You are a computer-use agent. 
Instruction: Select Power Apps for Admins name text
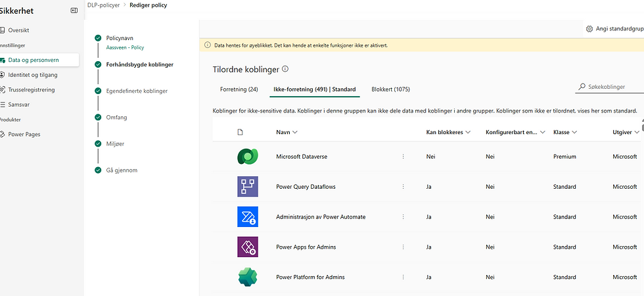click(x=306, y=247)
